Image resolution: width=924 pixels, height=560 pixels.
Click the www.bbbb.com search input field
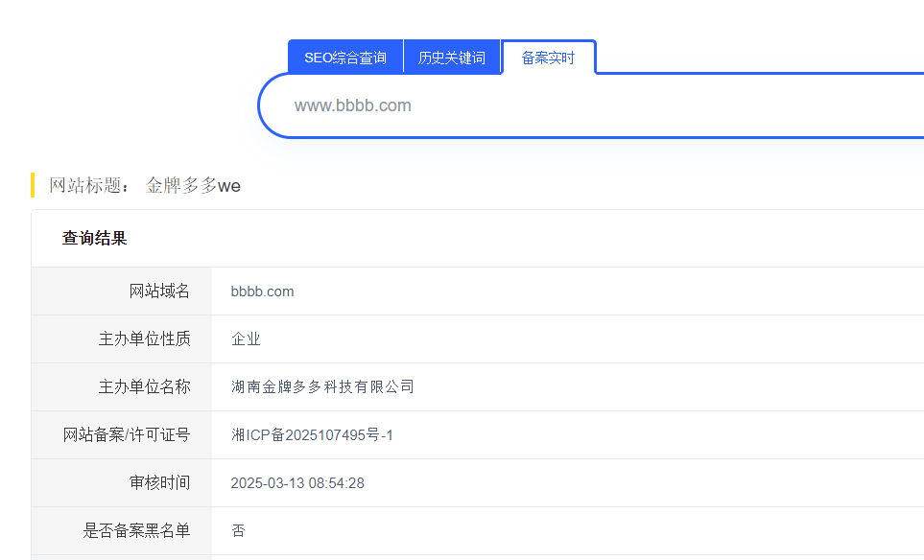pyautogui.click(x=592, y=106)
